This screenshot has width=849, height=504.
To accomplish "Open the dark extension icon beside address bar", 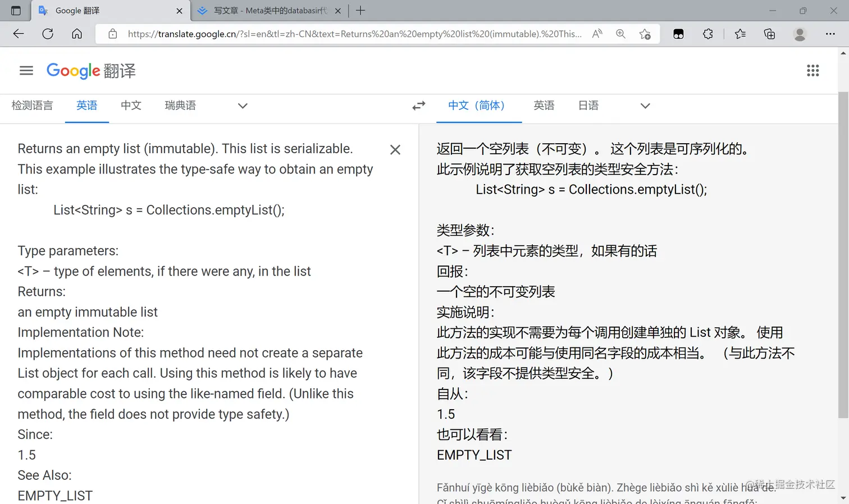I will 678,34.
